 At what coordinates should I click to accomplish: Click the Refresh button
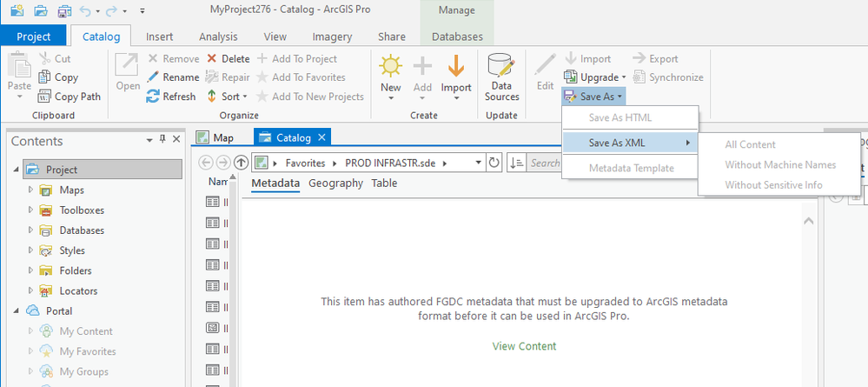coord(172,97)
